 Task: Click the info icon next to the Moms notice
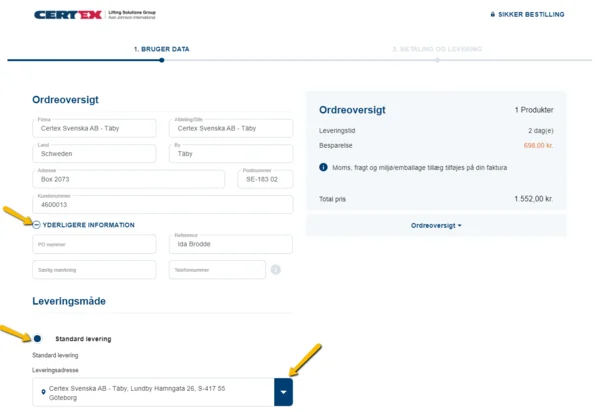(x=323, y=167)
